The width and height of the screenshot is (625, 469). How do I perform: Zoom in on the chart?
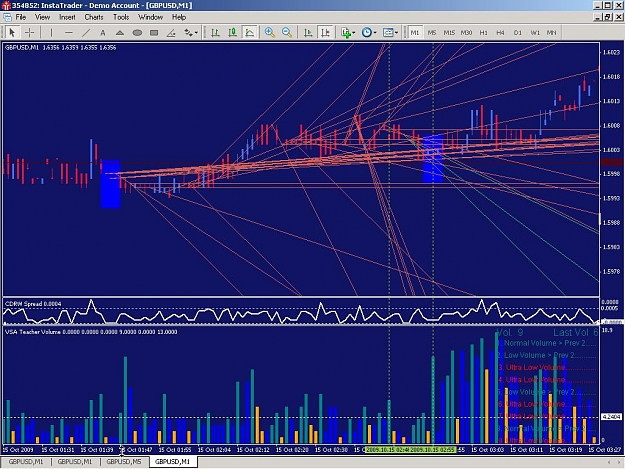pyautogui.click(x=270, y=33)
